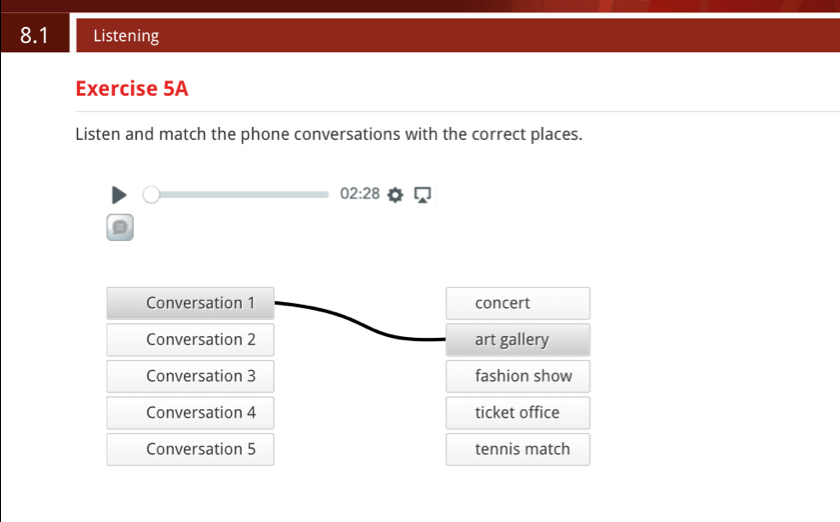The width and height of the screenshot is (840, 522).
Task: Click the 8.1 unit number label
Action: 34,36
